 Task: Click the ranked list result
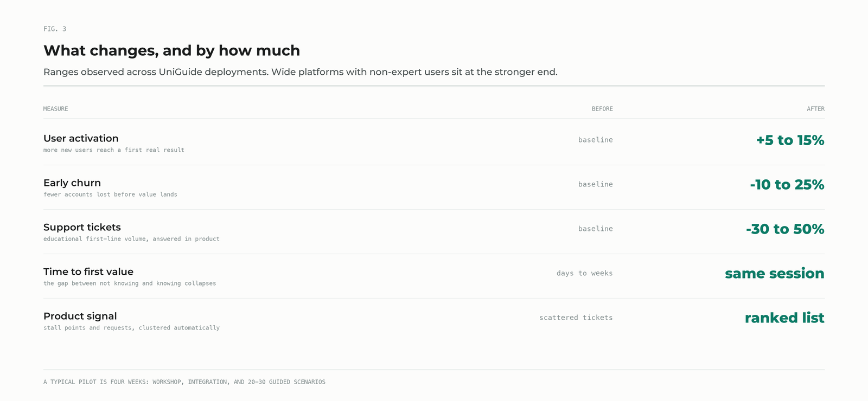tap(784, 318)
